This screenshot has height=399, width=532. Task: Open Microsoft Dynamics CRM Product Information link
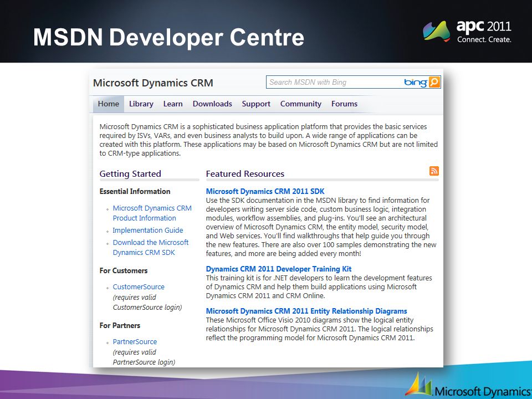[x=152, y=213]
